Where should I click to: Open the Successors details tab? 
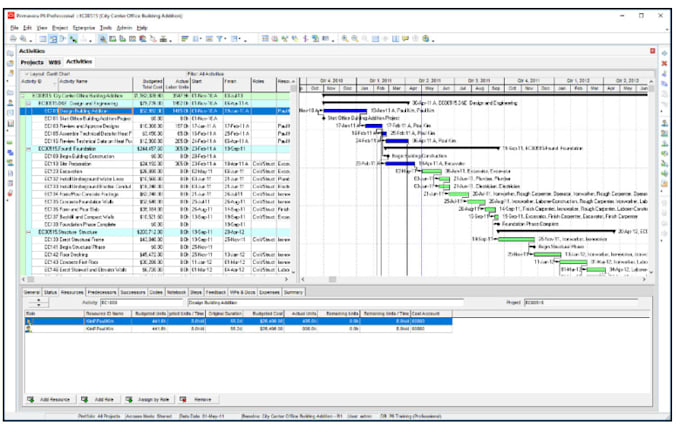133,292
